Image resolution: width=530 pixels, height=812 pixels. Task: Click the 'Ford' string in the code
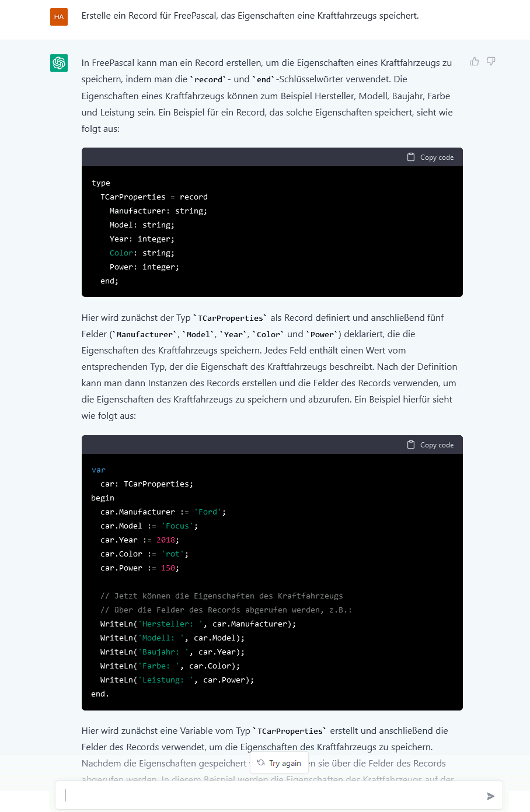208,512
